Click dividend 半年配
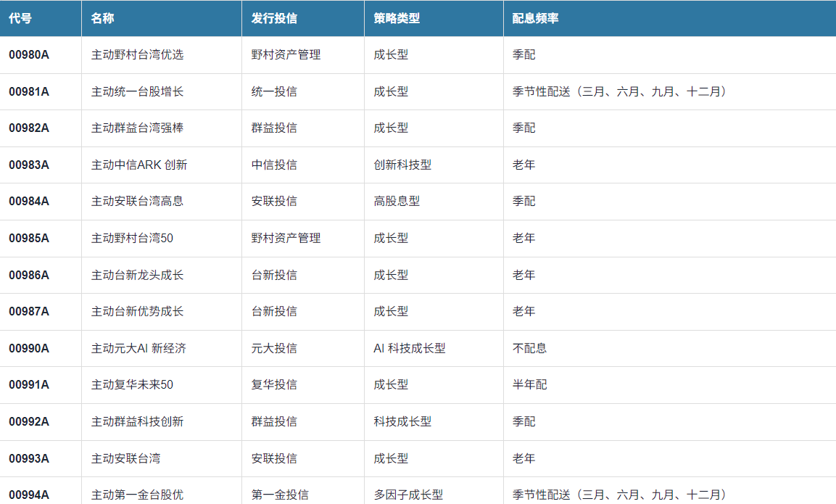 coord(529,384)
